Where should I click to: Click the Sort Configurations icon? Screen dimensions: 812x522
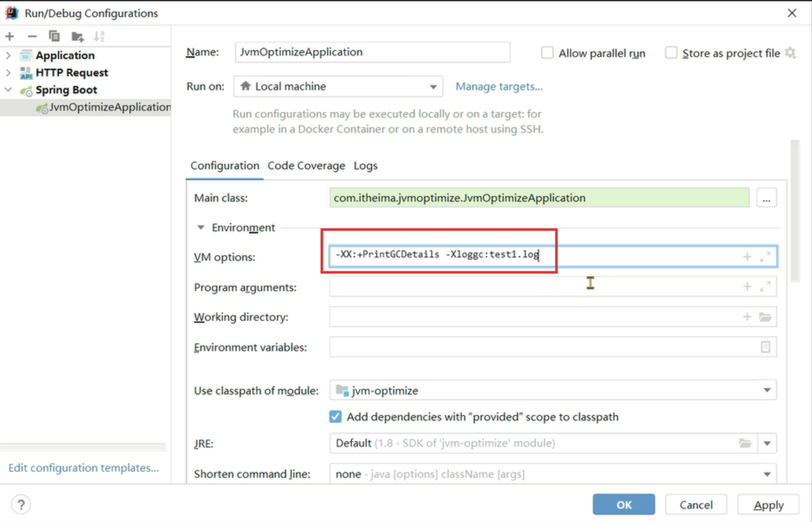(99, 36)
